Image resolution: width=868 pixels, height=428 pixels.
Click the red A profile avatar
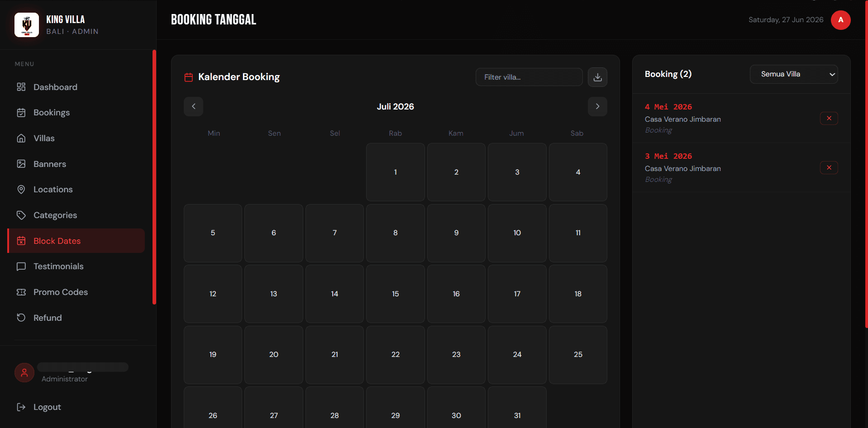[840, 20]
